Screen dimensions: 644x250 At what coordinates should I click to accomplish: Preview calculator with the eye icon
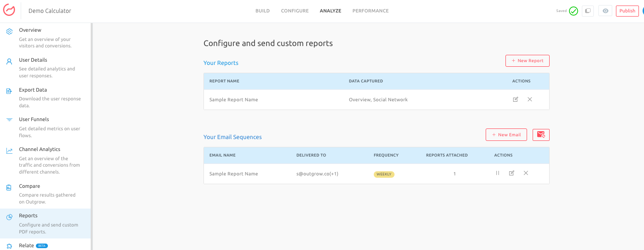pyautogui.click(x=605, y=11)
